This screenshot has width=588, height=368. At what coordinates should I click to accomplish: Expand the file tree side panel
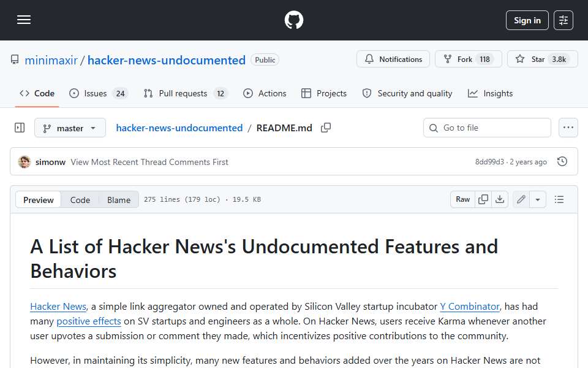point(20,128)
